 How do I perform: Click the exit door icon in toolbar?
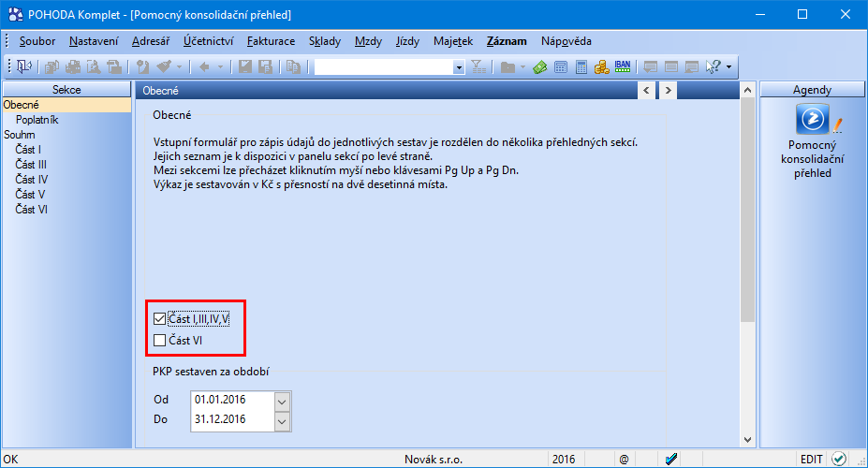[23, 67]
